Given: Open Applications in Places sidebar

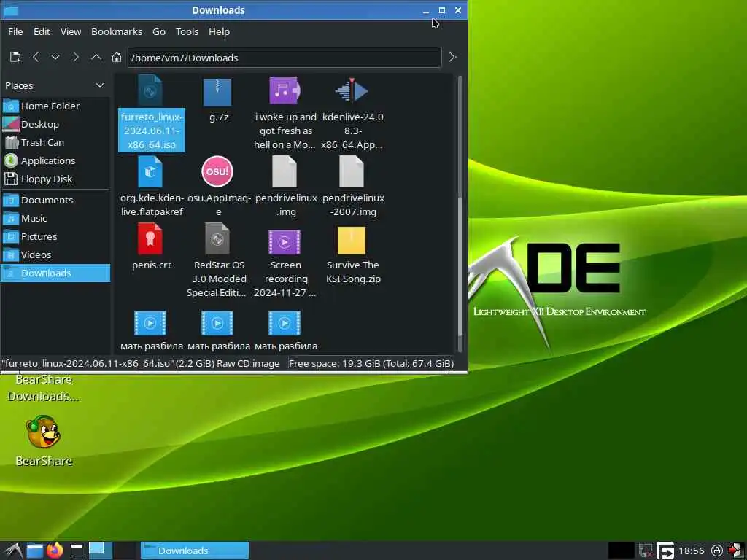Looking at the screenshot, I should tap(55, 160).
